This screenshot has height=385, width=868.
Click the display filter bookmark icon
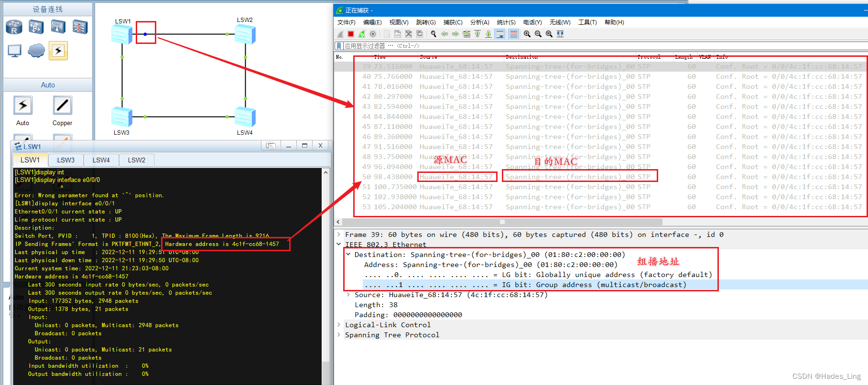point(339,46)
